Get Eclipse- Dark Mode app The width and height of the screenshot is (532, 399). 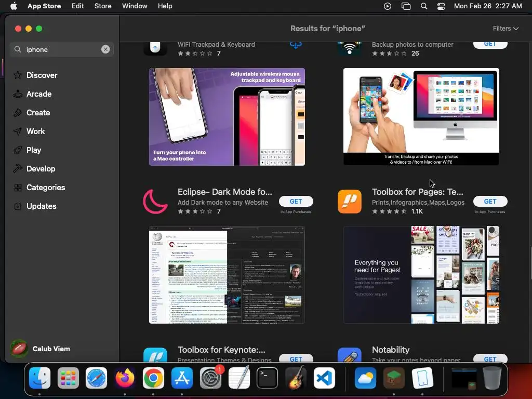tap(296, 201)
